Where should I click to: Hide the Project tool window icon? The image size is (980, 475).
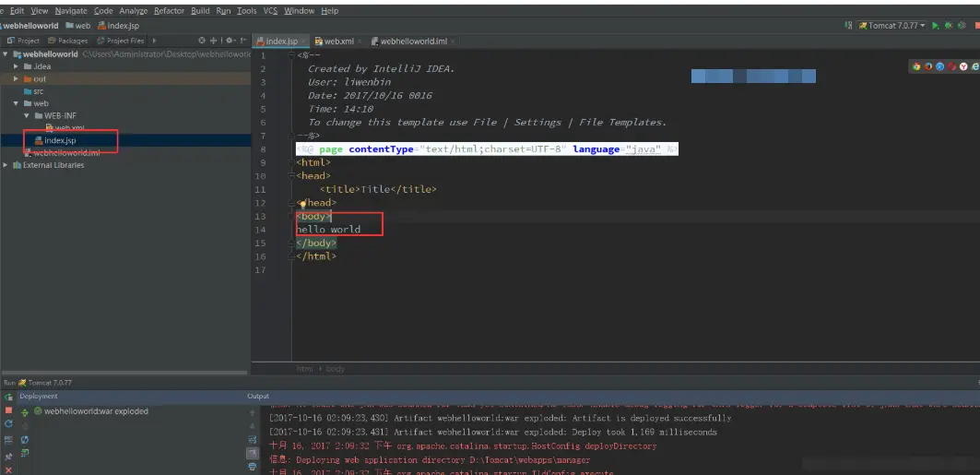[243, 41]
